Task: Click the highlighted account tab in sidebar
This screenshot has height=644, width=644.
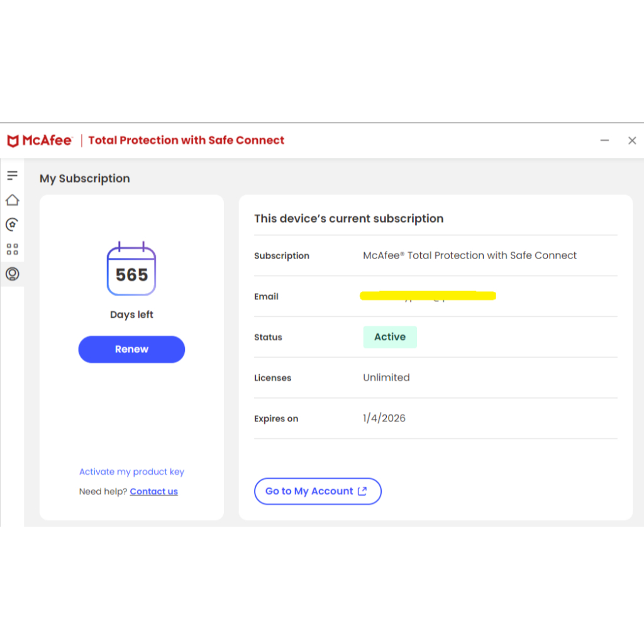Action: click(12, 274)
